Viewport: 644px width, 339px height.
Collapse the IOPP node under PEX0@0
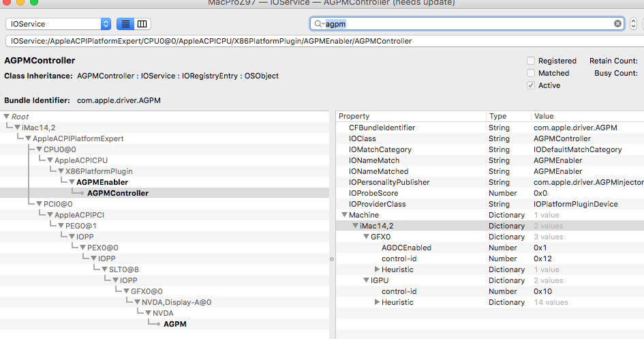[93, 259]
